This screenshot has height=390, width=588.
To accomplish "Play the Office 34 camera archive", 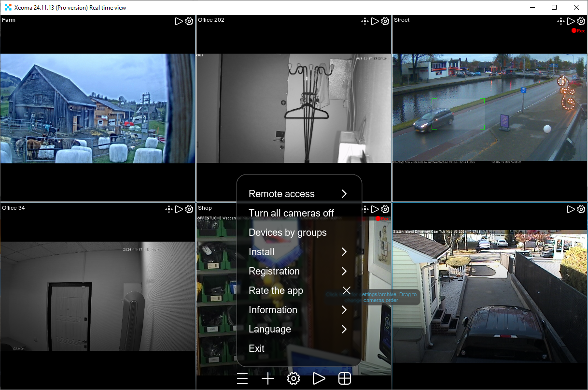I will click(x=179, y=209).
